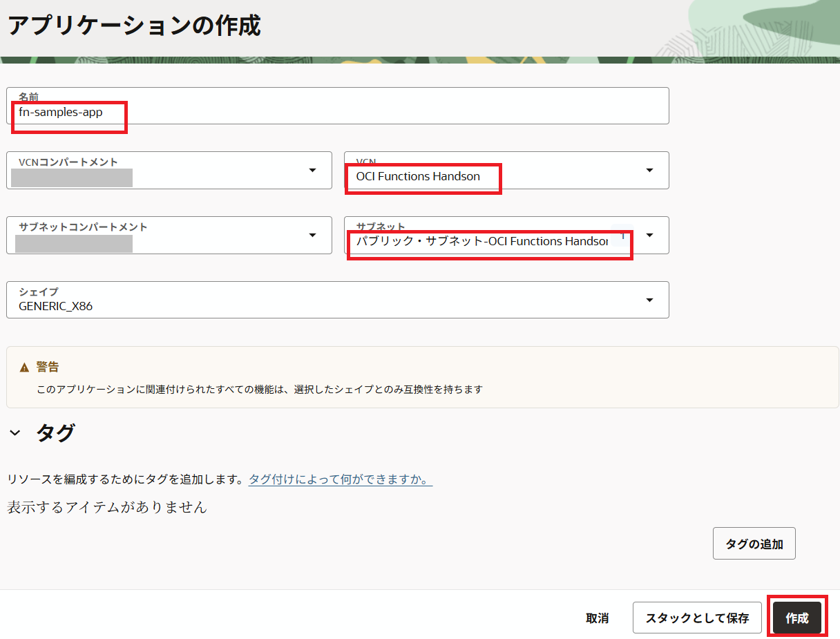
Task: Click the 名前 field containing fn-samples-app
Action: (337, 111)
